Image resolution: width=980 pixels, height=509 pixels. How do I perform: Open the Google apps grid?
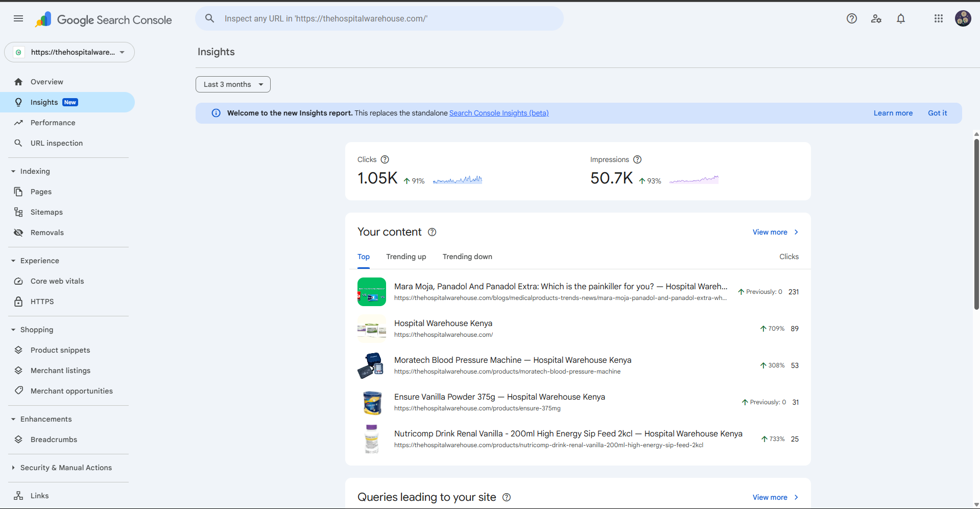938,19
